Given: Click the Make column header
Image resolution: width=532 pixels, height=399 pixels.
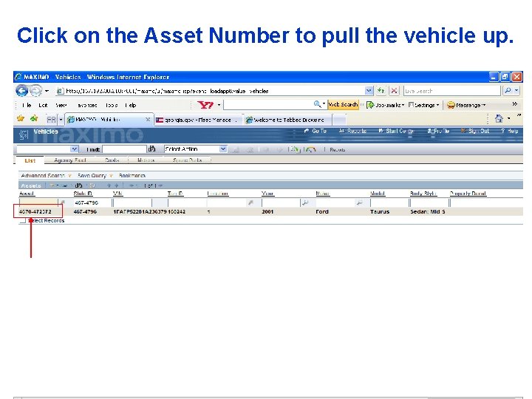Looking at the screenshot, I should (322, 194).
